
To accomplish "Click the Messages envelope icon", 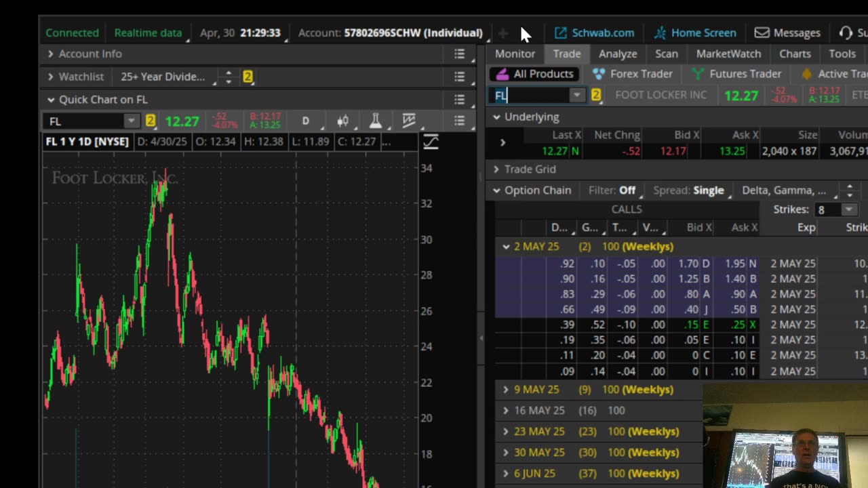I will click(x=762, y=33).
